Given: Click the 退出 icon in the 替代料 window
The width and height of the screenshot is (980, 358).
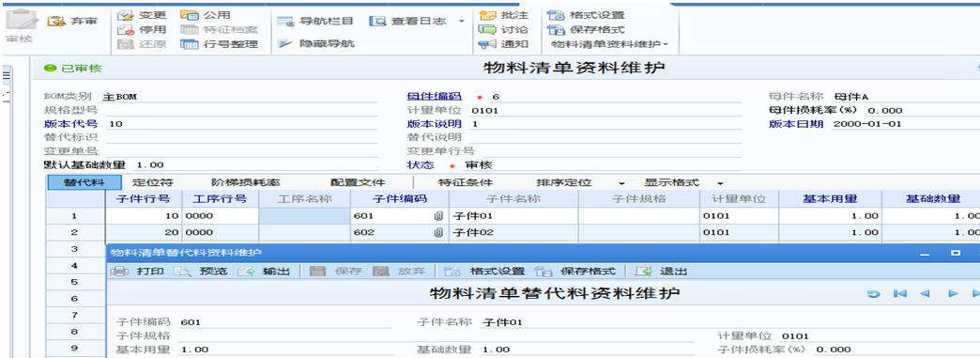Looking at the screenshot, I should [644, 272].
